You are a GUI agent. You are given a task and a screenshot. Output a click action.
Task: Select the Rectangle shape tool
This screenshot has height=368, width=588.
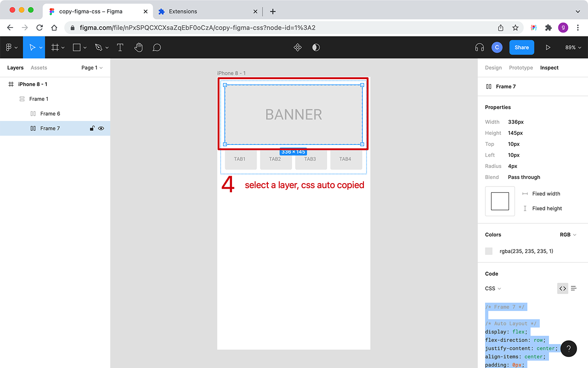76,47
